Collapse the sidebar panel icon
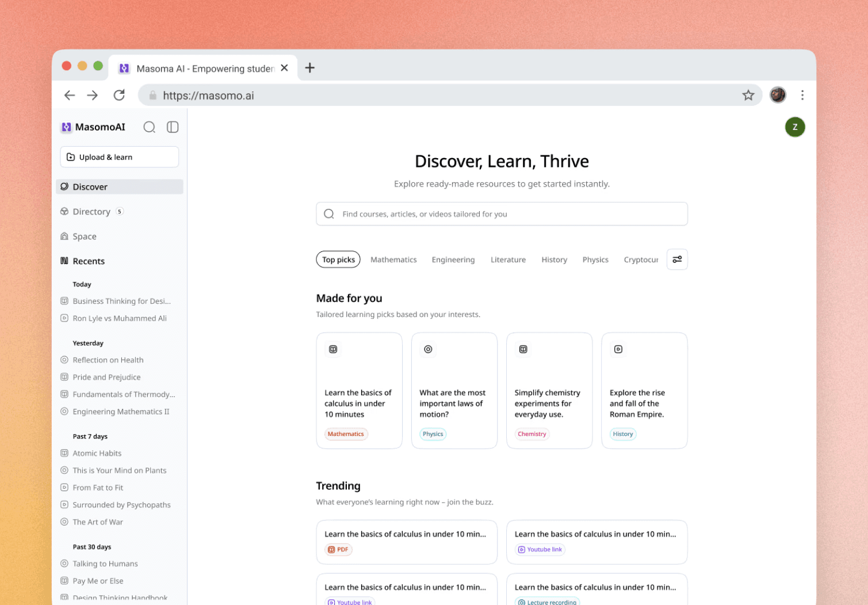Screen dimensions: 868x605 [173, 127]
